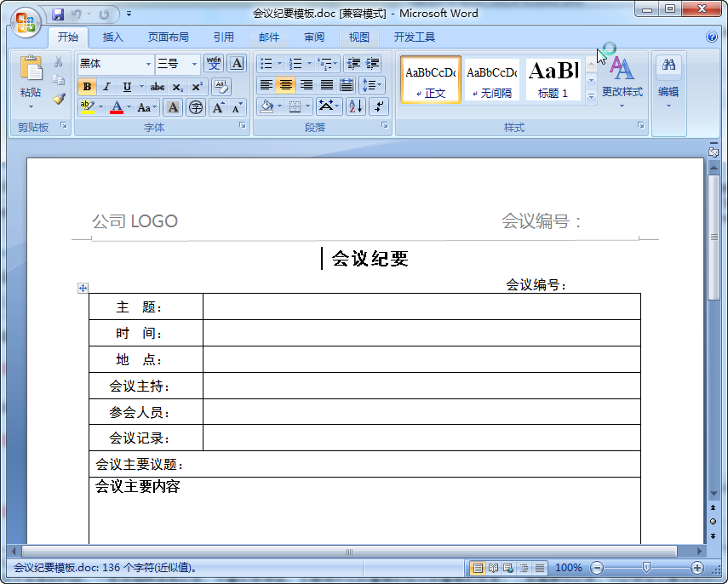Expand the styles gallery more arrow
The width and height of the screenshot is (728, 584).
(591, 97)
